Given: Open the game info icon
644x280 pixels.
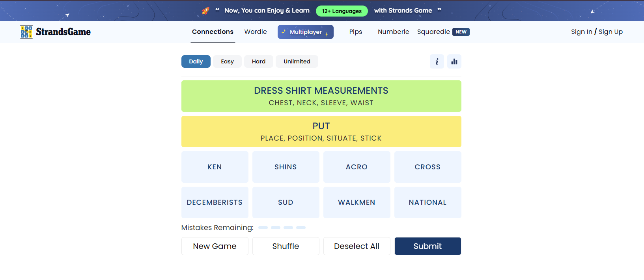Looking at the screenshot, I should pos(437,61).
